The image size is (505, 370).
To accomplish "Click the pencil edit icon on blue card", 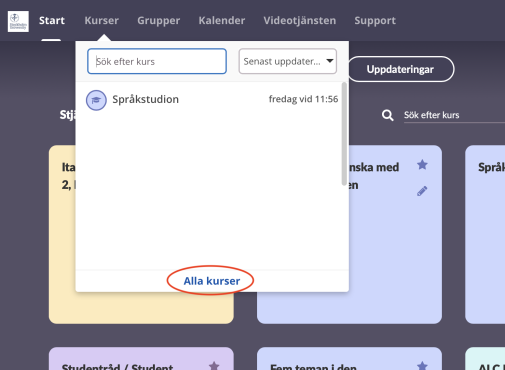I will click(422, 191).
